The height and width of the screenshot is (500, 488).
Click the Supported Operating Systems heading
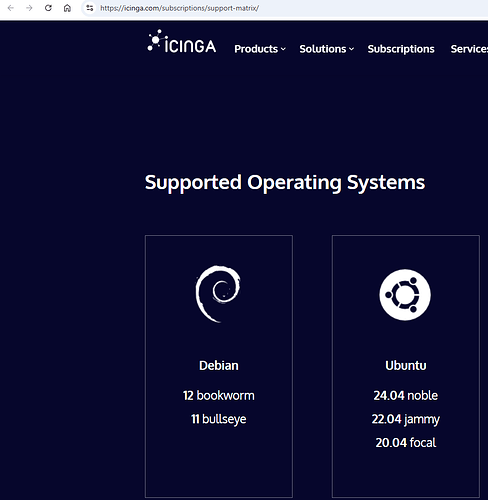(285, 182)
